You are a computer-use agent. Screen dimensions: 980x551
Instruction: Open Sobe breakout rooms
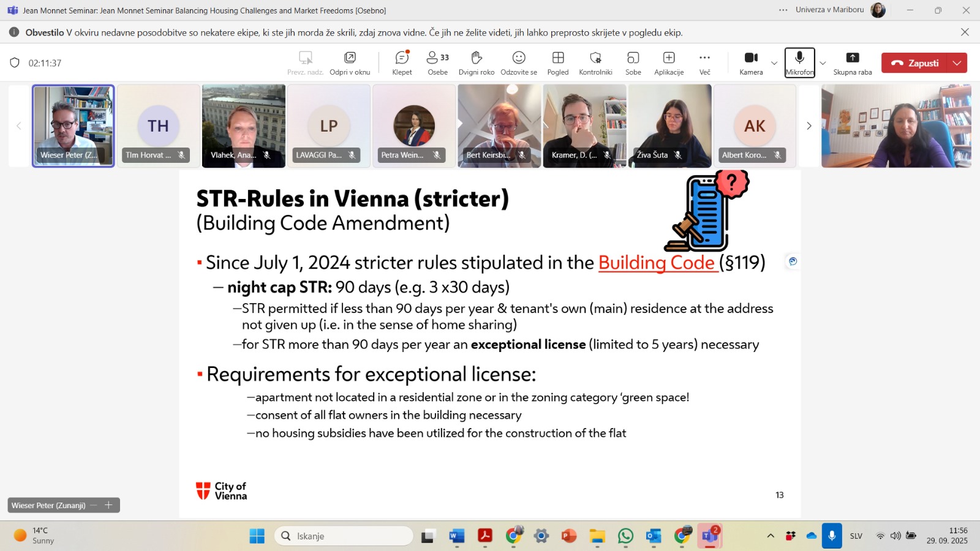(633, 62)
